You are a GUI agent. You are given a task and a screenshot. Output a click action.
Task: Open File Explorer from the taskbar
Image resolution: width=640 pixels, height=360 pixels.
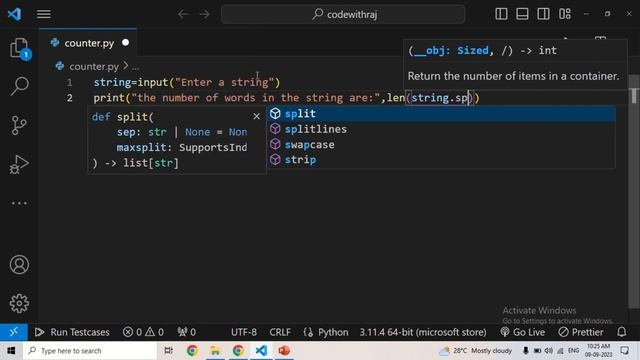click(215, 351)
